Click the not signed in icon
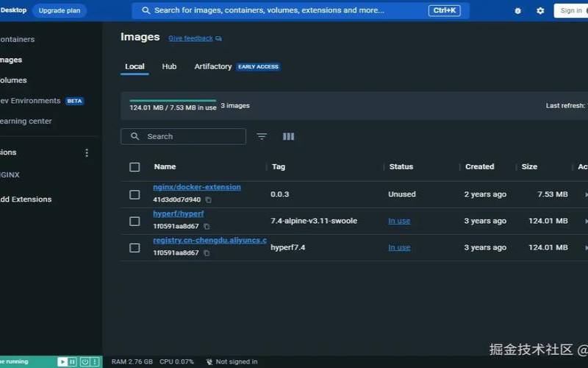588x368 pixels. point(209,361)
